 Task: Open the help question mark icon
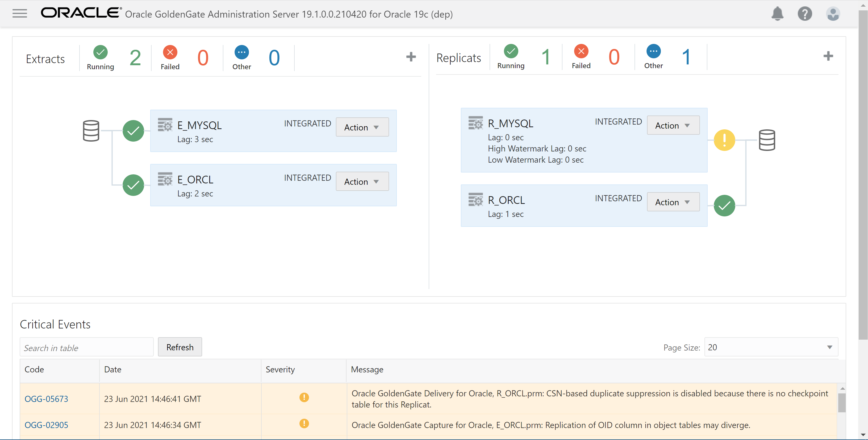click(x=805, y=14)
